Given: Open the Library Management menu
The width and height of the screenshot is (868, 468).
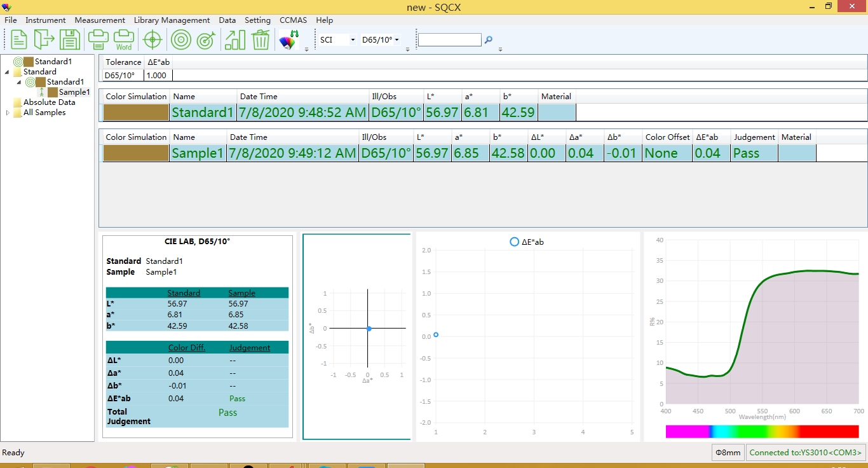Looking at the screenshot, I should tap(172, 20).
